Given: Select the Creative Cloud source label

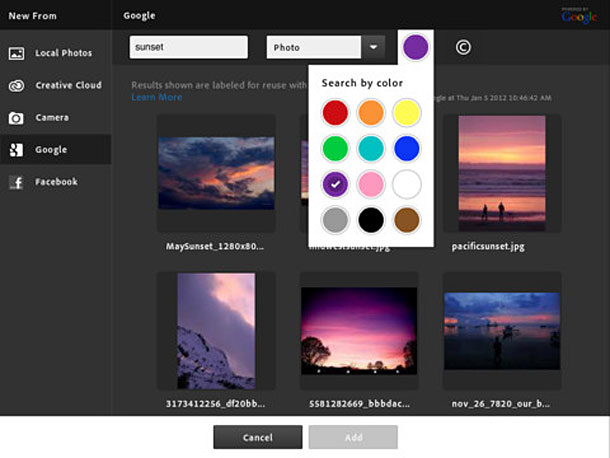Looking at the screenshot, I should coord(68,85).
